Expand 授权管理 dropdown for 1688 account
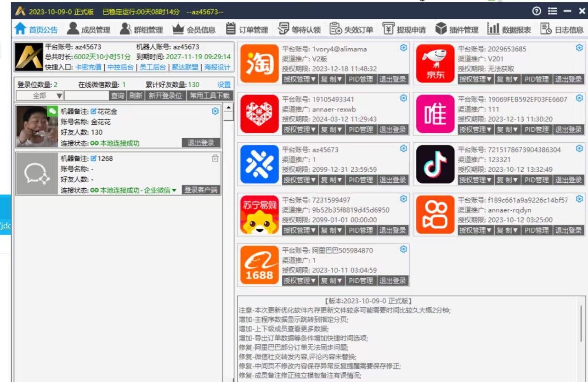 (300, 281)
